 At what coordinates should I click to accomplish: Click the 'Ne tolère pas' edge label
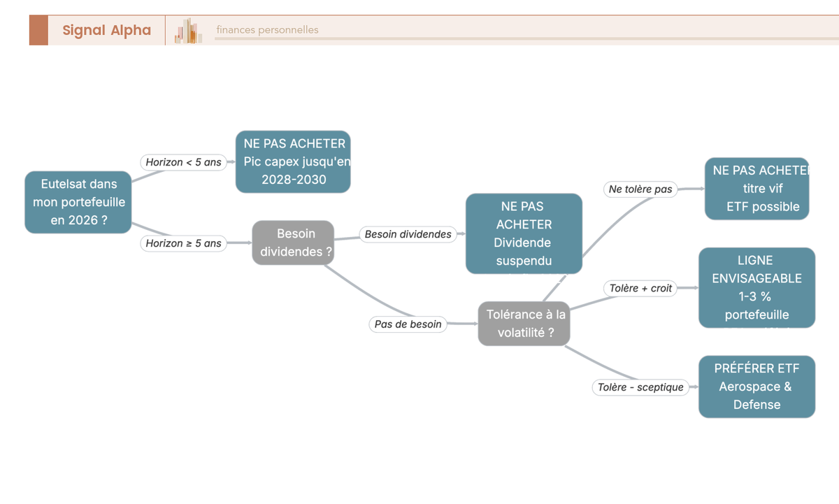click(640, 189)
